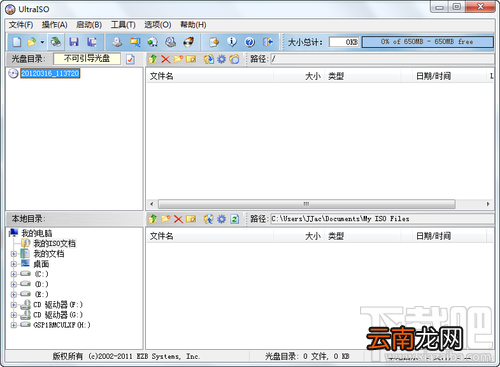Image resolution: width=500 pixels, height=367 pixels.
Task: Click the local path field C:\Users\JJac\Documents\My ISO Files
Action: (x=382, y=219)
